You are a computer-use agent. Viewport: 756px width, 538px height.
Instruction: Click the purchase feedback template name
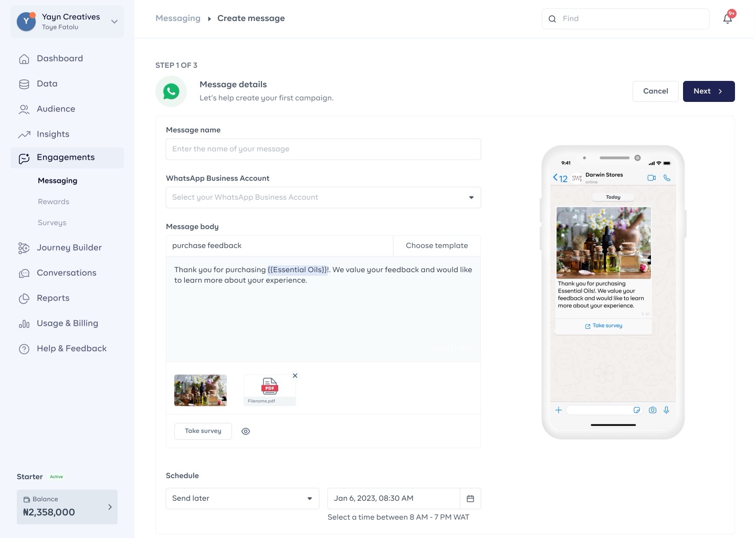(207, 246)
